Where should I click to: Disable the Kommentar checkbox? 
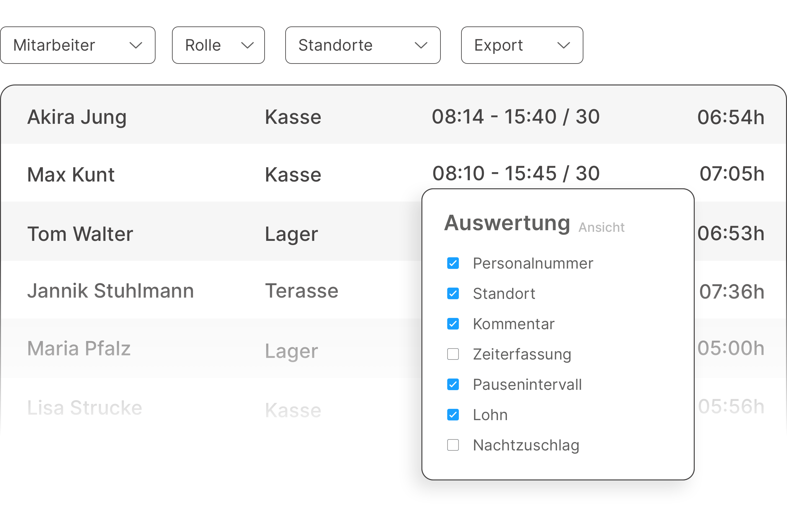click(453, 324)
